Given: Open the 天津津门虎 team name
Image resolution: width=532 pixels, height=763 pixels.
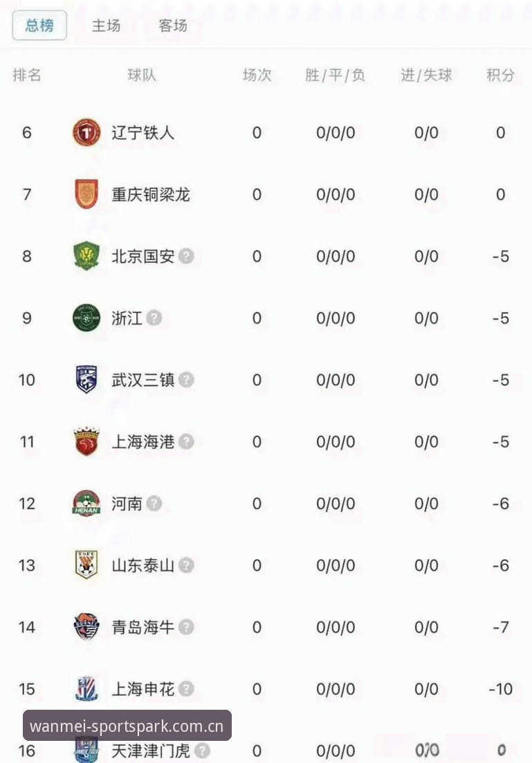Looking at the screenshot, I should click(x=151, y=751).
